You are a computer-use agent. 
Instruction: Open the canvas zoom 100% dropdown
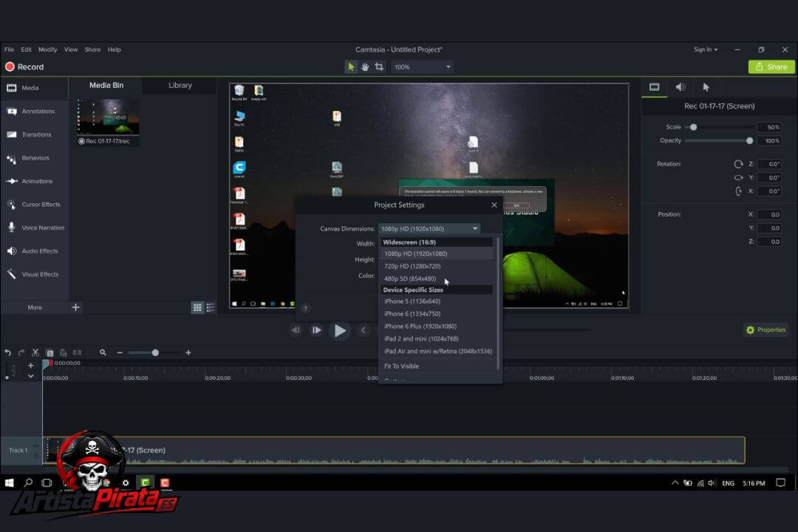(x=423, y=66)
